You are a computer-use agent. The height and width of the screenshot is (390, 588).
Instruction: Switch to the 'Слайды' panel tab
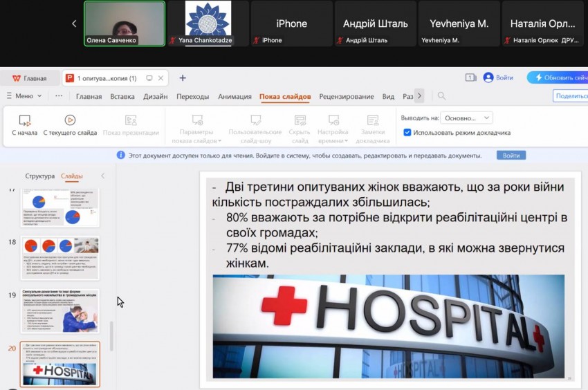click(72, 176)
